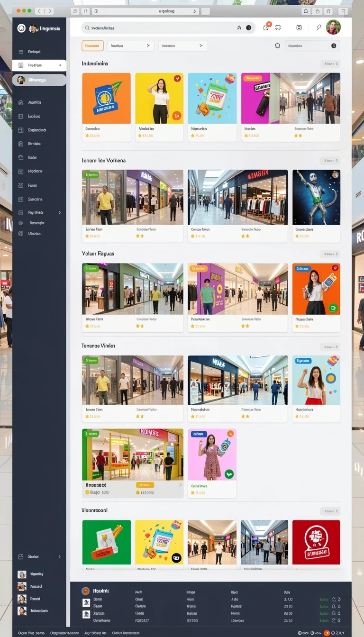The width and height of the screenshot is (364, 637).
Task: Expand the 'Irovem' filter dropdown
Action: click(183, 45)
